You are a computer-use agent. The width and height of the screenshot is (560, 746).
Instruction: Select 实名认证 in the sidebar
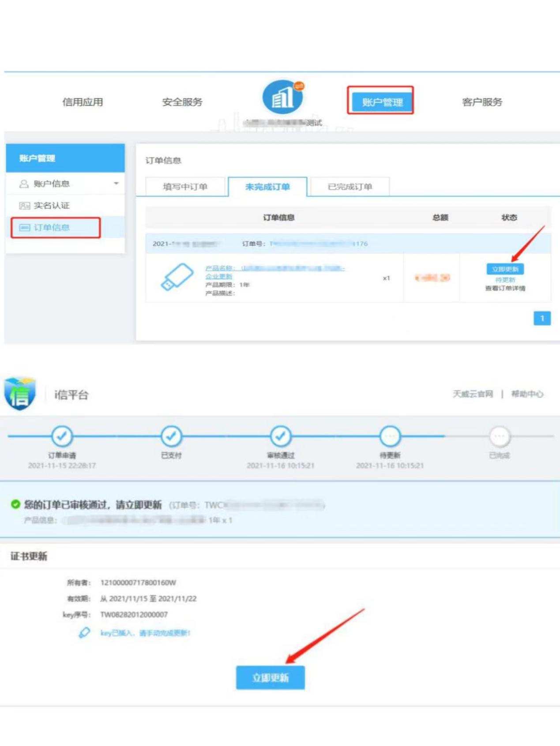[x=52, y=206]
